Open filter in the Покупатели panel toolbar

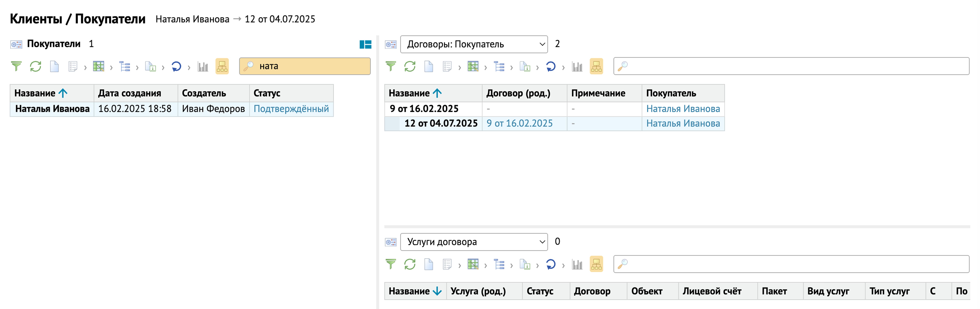16,66
